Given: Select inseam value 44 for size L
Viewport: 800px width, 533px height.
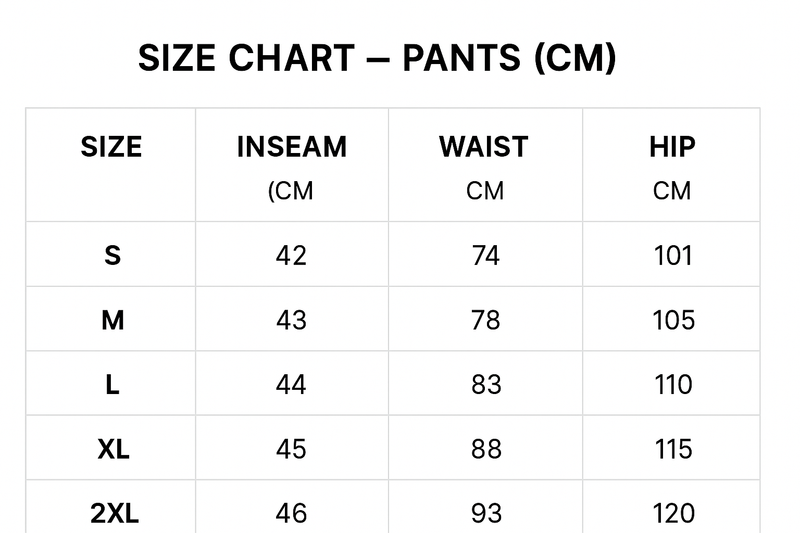Looking at the screenshot, I should pos(291,385).
